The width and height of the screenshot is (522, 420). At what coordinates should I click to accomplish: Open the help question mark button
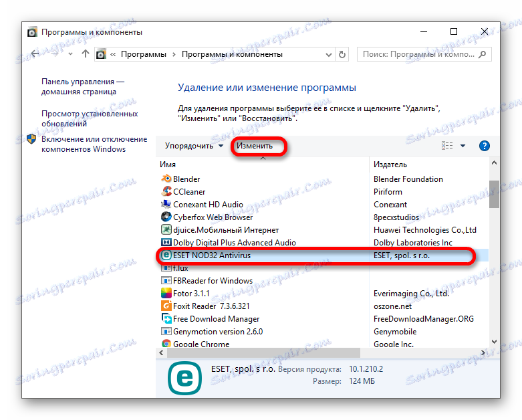(485, 146)
